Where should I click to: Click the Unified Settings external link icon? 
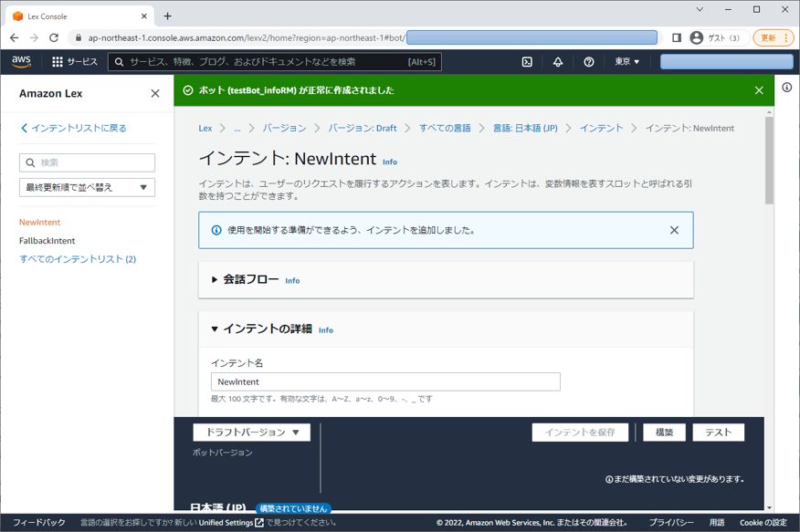coord(259,522)
